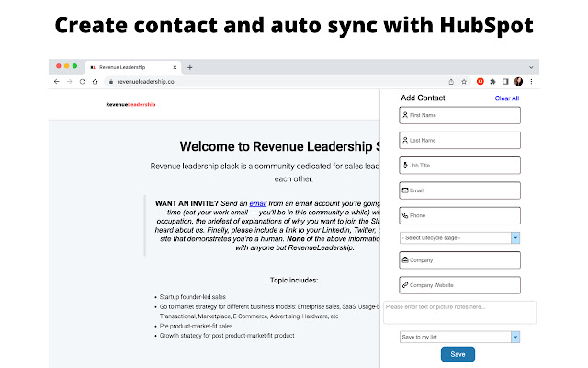Screen dimensions: 588x368
Task: Click Growth strategy for post product-market-fit bullet
Action: pos(227,336)
